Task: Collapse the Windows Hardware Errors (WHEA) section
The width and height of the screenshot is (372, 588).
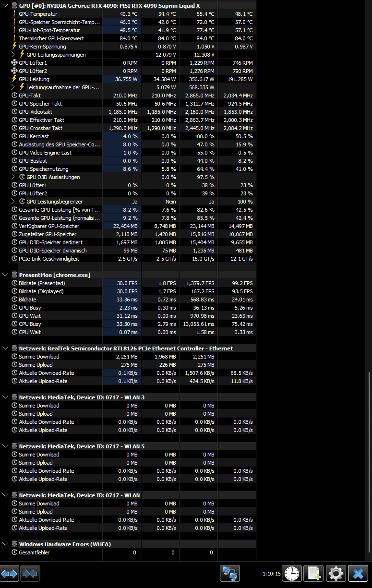Action: click(5, 544)
